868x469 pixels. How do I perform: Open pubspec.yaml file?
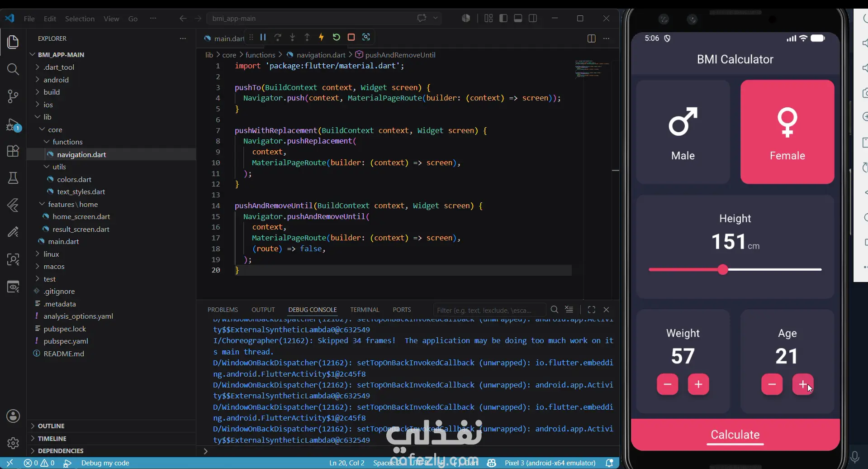66,341
